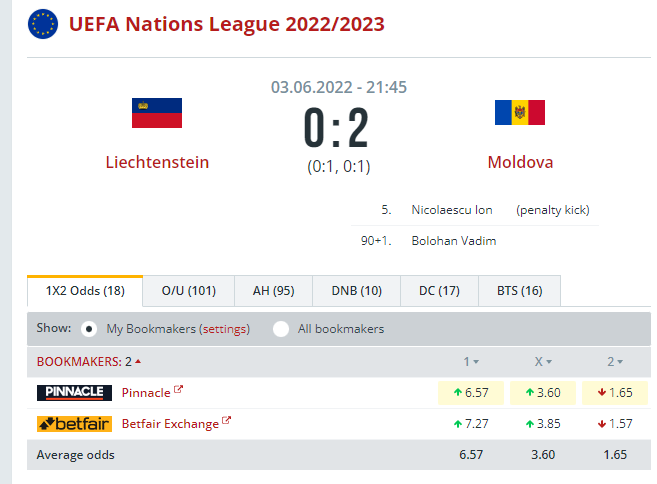Switch to the O/U (101) tab

189,291
